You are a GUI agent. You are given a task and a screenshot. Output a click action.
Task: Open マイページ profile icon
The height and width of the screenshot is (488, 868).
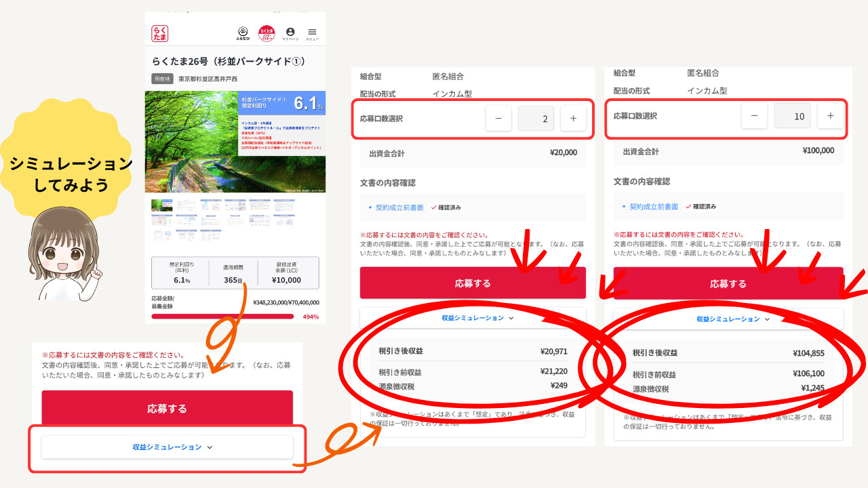coord(290,33)
